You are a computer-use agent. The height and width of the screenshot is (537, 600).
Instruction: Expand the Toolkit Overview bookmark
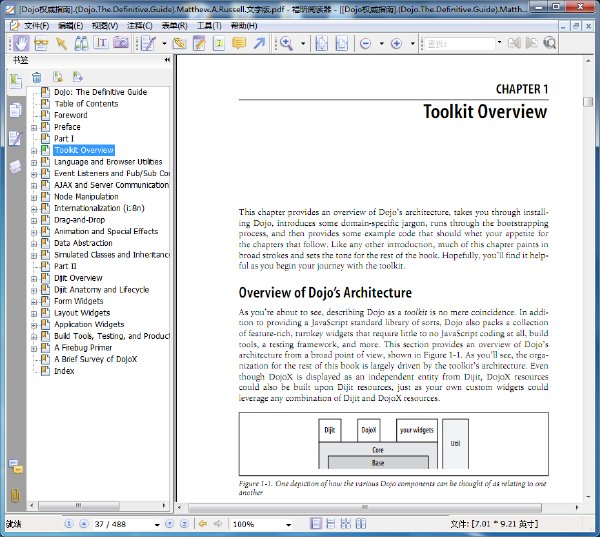coord(34,151)
